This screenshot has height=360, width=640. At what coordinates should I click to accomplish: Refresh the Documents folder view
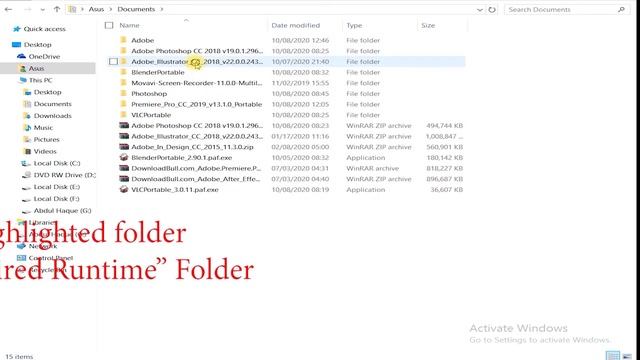click(492, 9)
